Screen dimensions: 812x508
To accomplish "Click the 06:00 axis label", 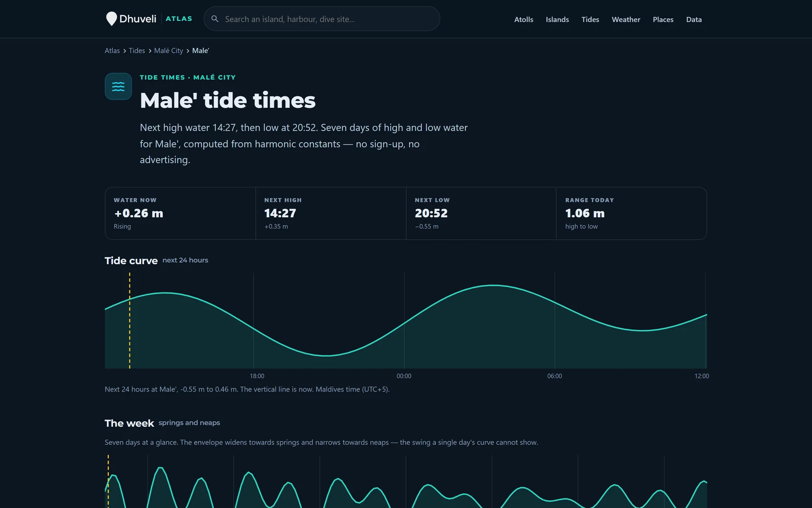I will 554,376.
